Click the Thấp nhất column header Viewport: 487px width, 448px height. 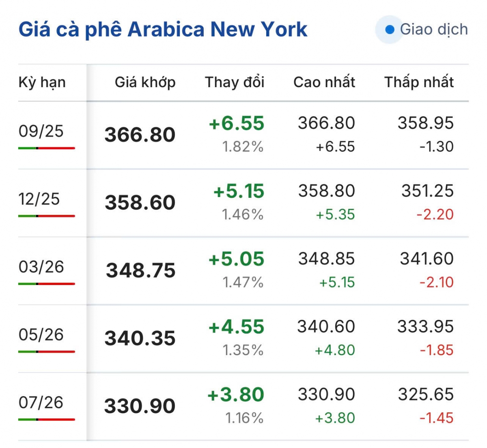point(419,82)
